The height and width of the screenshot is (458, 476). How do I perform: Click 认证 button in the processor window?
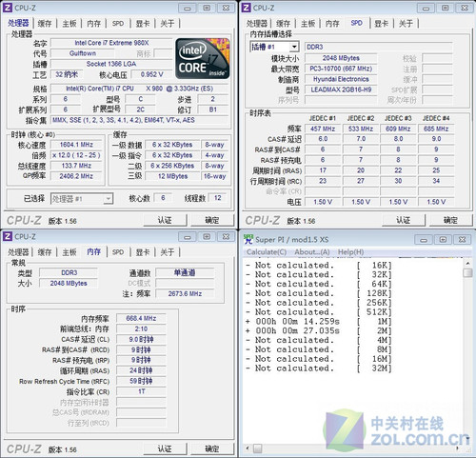pyautogui.click(x=165, y=220)
